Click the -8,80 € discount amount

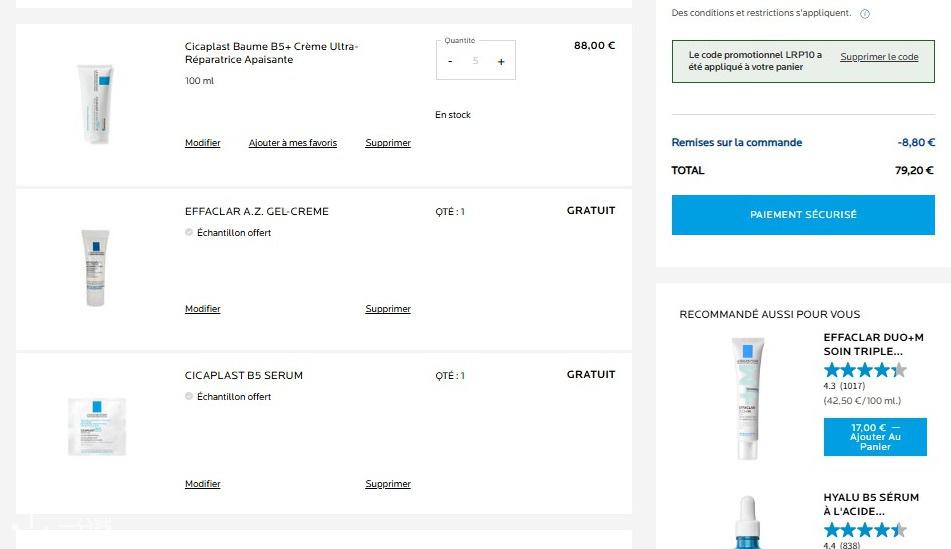916,143
